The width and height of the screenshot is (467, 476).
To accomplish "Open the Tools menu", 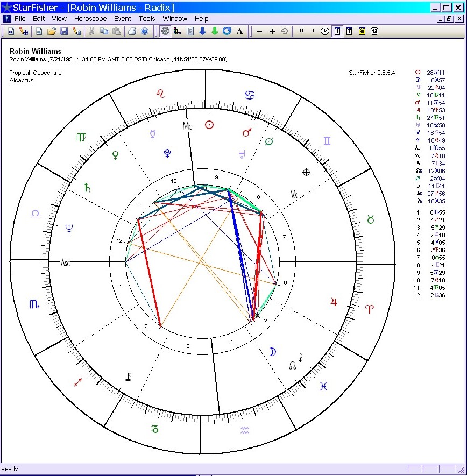I will tap(147, 18).
